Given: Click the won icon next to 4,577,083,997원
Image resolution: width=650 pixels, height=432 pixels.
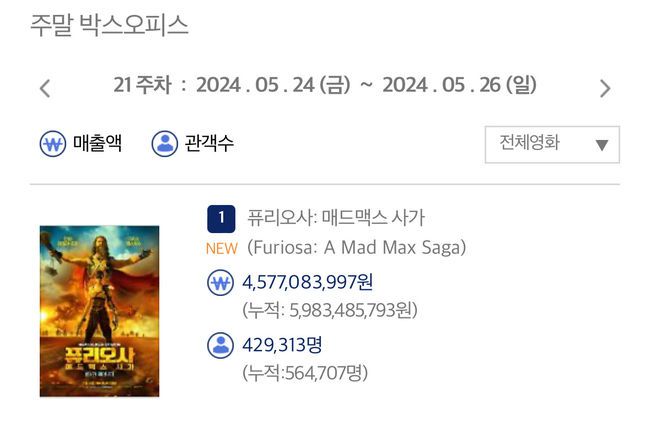Looking at the screenshot, I should tap(220, 283).
